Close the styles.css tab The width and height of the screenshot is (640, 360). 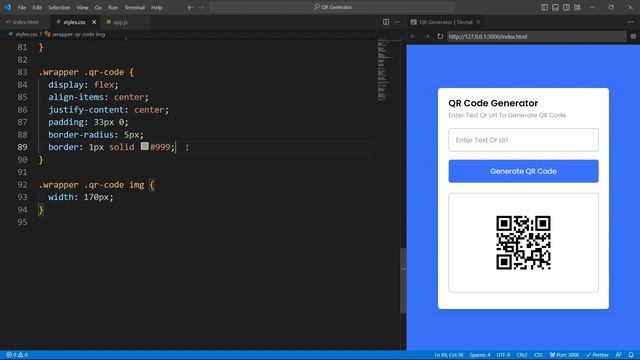[94, 22]
